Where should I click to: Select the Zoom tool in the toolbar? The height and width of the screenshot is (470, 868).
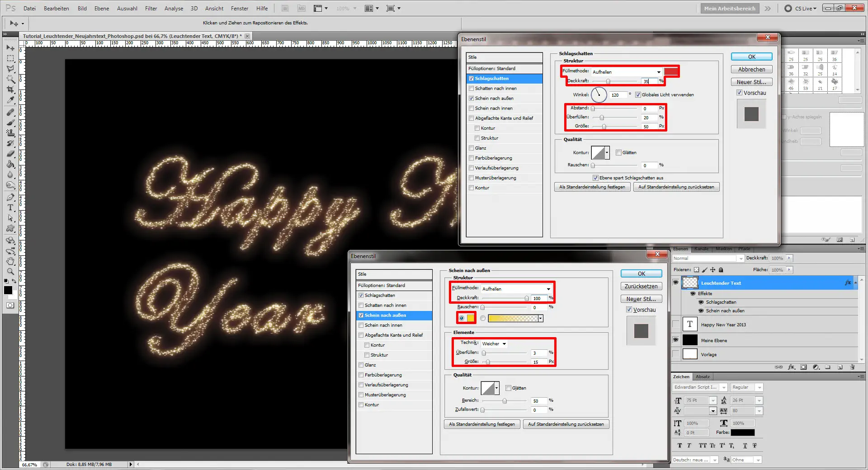[x=10, y=272]
